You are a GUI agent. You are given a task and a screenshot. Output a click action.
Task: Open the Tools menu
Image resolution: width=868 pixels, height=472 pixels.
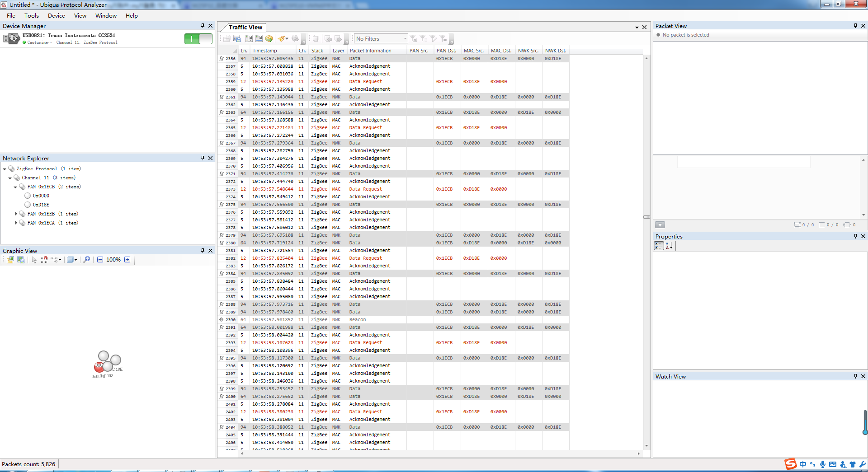click(31, 15)
